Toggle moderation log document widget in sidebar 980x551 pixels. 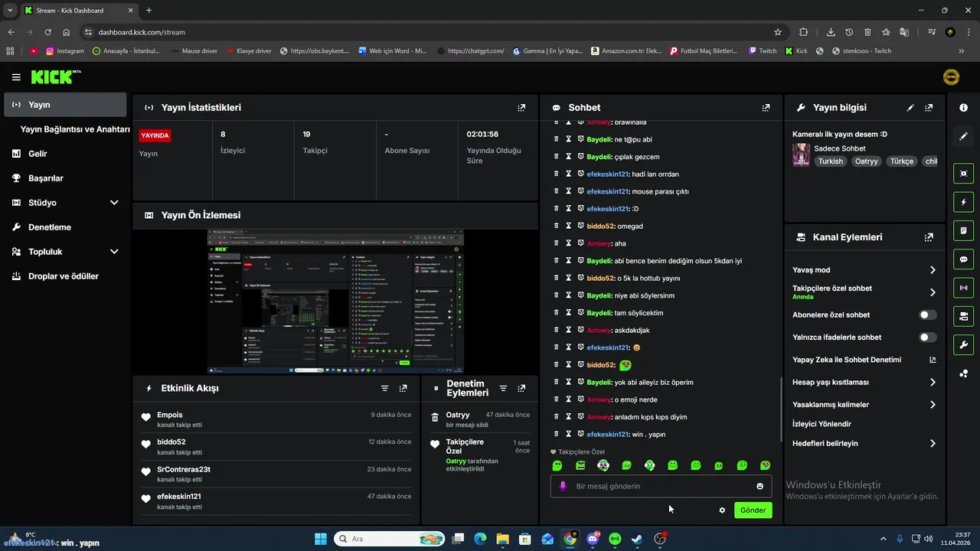point(964,230)
